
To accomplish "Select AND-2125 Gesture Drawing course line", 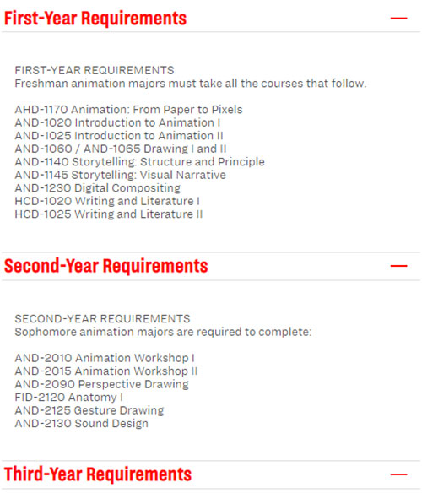I will tap(89, 410).
